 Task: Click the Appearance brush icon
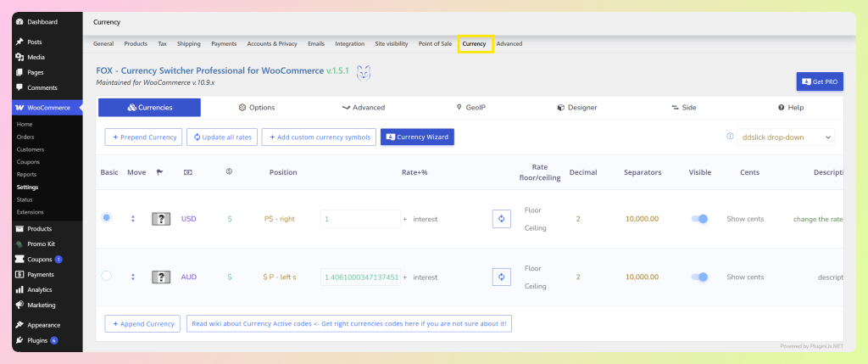point(20,325)
